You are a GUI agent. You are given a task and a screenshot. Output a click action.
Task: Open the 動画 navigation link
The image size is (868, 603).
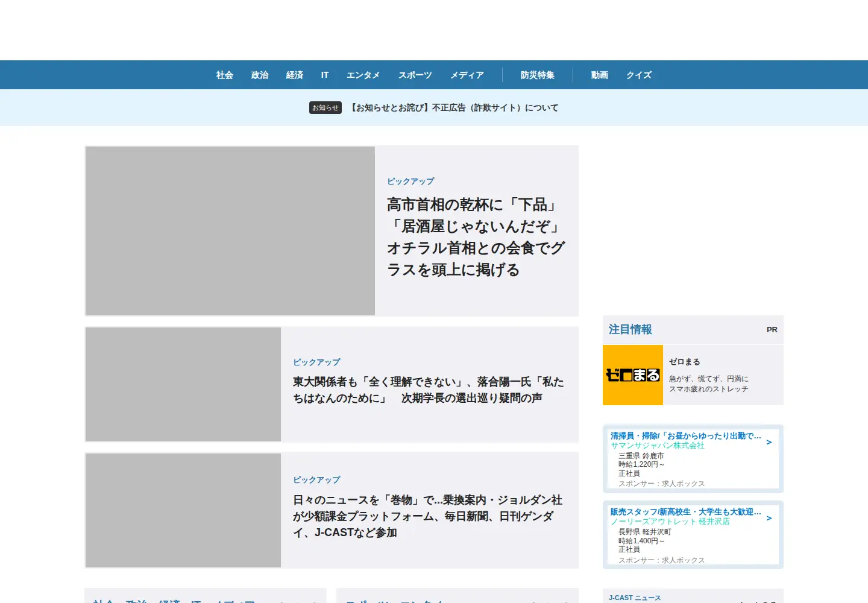pyautogui.click(x=600, y=75)
